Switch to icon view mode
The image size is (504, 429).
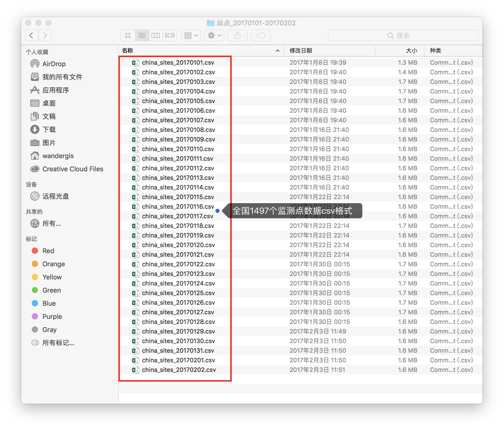[128, 35]
